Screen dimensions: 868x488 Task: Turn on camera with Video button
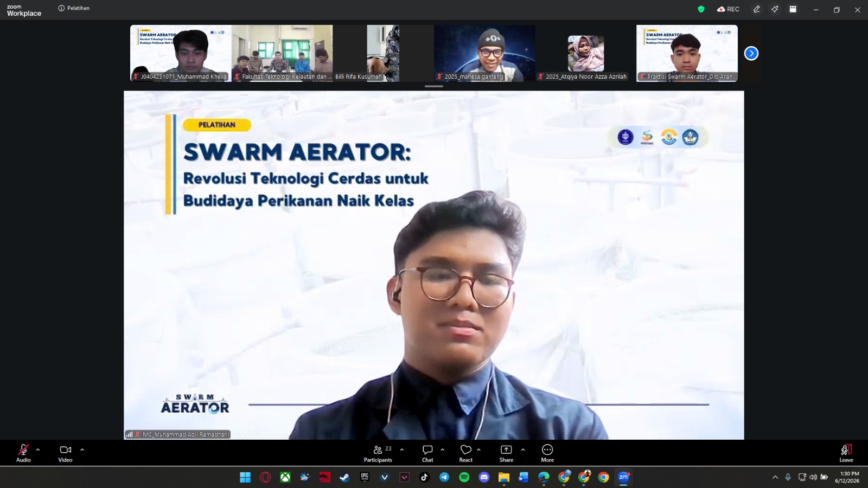[x=65, y=453]
